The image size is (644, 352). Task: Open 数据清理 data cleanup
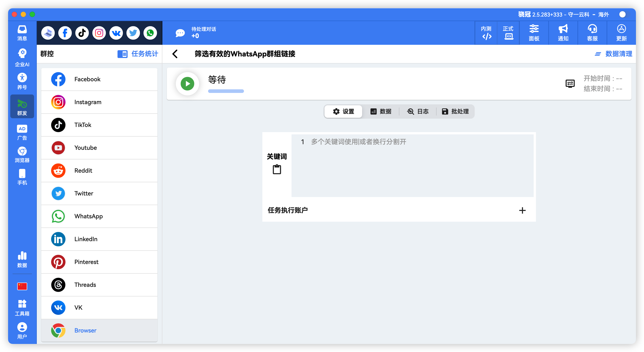coord(613,54)
